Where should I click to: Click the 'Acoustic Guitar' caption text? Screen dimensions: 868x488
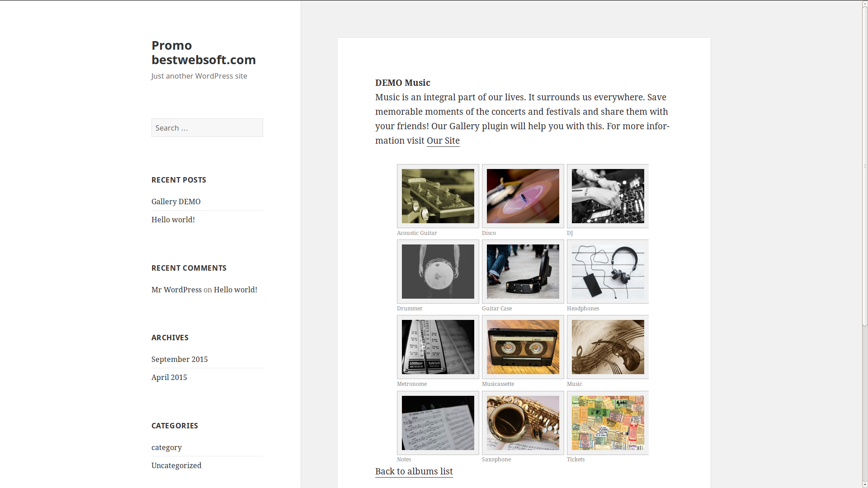(x=417, y=233)
